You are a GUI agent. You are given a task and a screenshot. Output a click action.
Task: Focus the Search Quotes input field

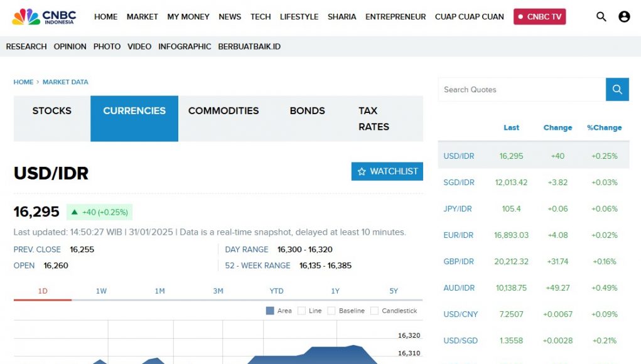tap(521, 90)
